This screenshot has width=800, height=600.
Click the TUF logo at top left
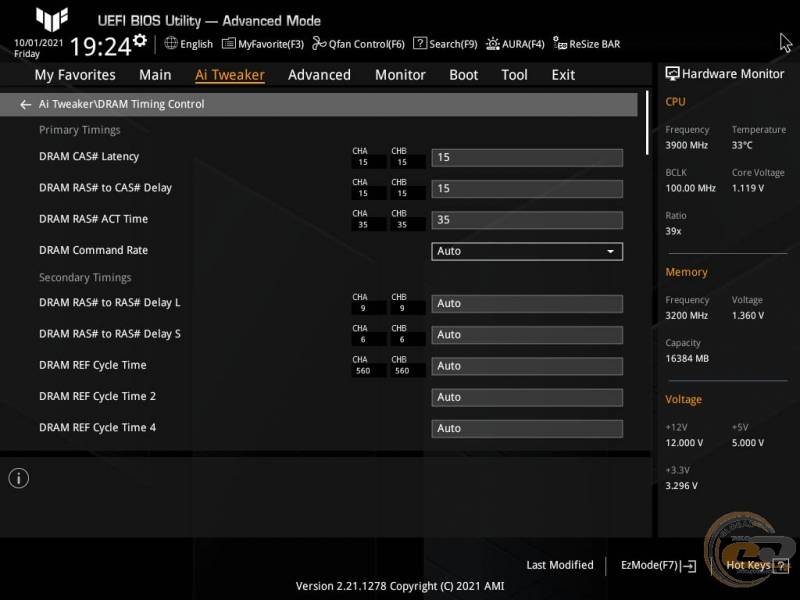coord(52,19)
